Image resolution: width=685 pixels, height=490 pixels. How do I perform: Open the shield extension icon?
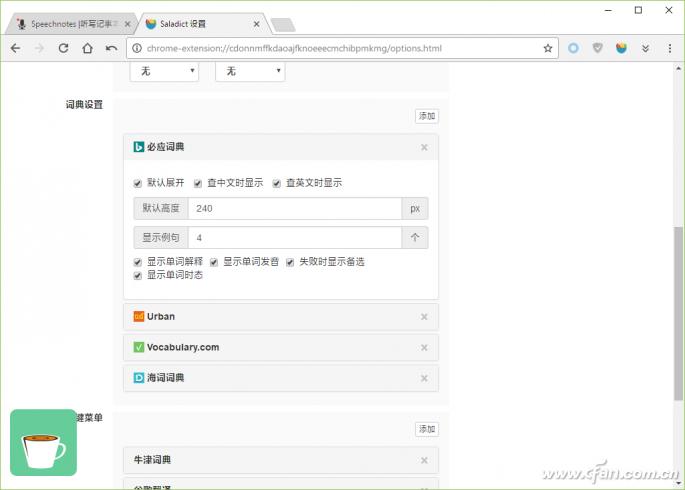point(598,48)
